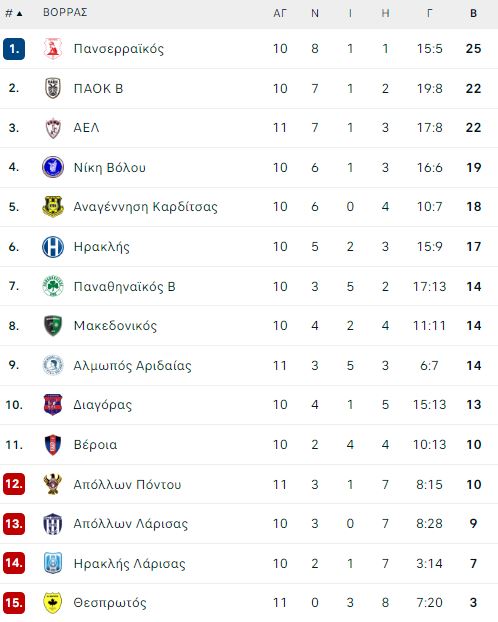Image resolution: width=498 pixels, height=622 pixels.
Task: Click the blue position 1 badge
Action: pos(14,49)
